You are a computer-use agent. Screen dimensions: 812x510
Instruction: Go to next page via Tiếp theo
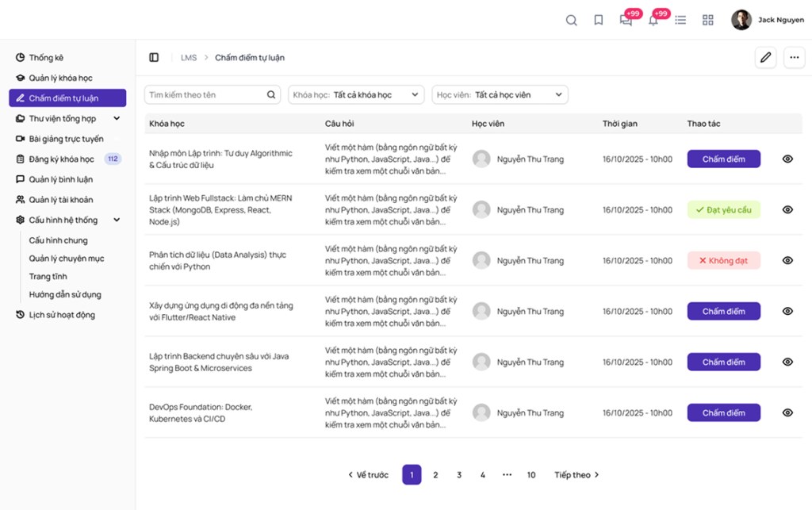[x=576, y=475]
